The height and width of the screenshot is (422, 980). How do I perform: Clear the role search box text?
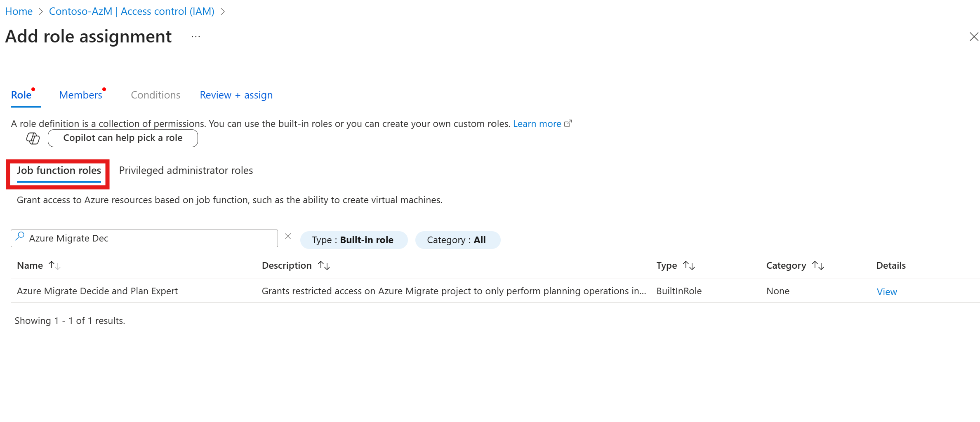tap(288, 237)
